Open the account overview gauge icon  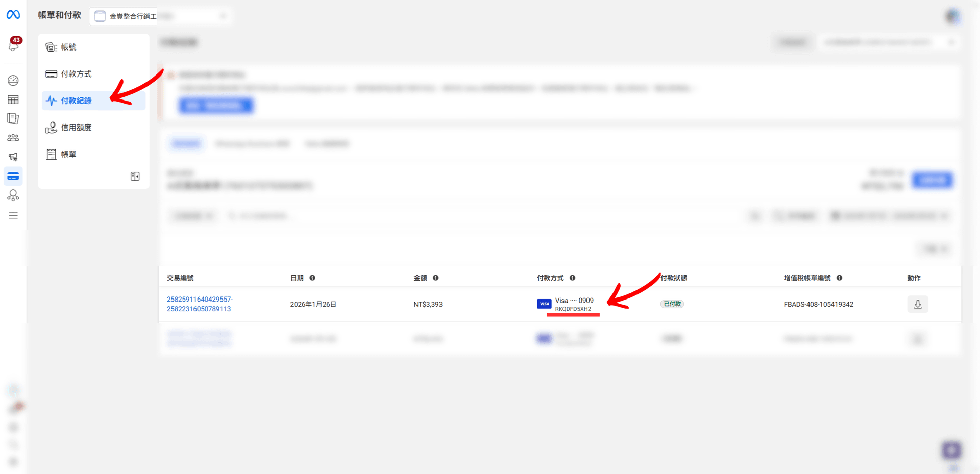point(13,81)
